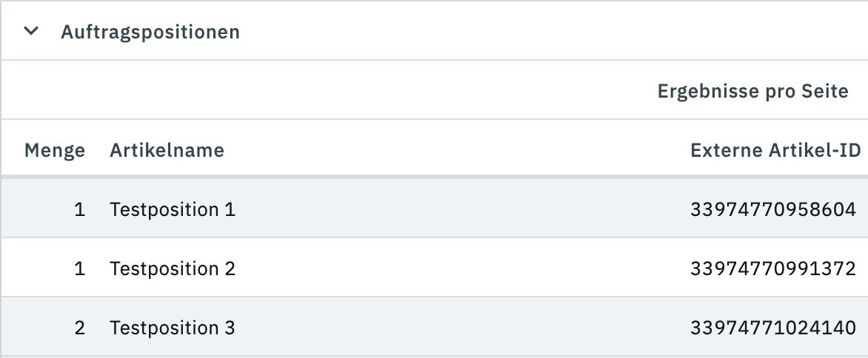Select the Testposition 1 article name

pyautogui.click(x=172, y=209)
